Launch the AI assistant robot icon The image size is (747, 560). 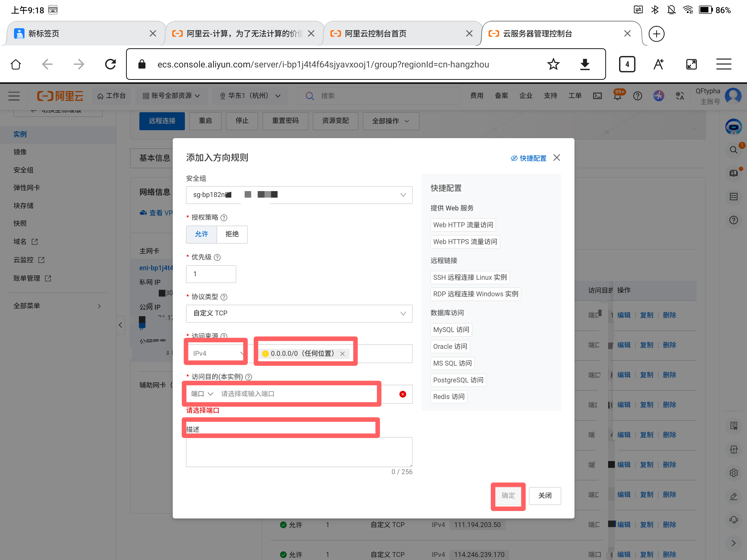(x=734, y=126)
